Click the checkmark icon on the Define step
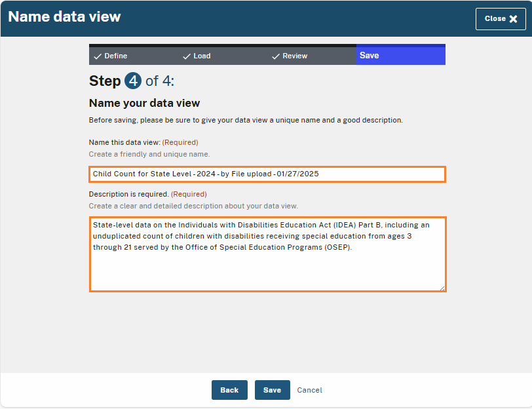 coord(98,56)
